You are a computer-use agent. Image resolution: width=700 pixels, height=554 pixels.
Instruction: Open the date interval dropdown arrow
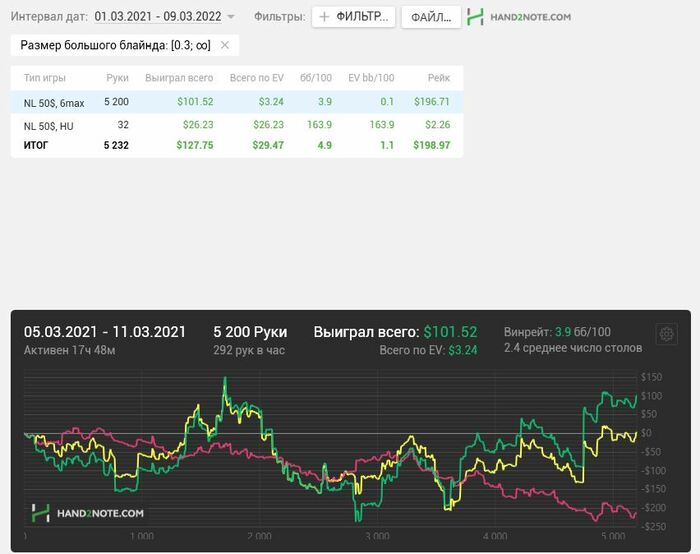pyautogui.click(x=231, y=17)
